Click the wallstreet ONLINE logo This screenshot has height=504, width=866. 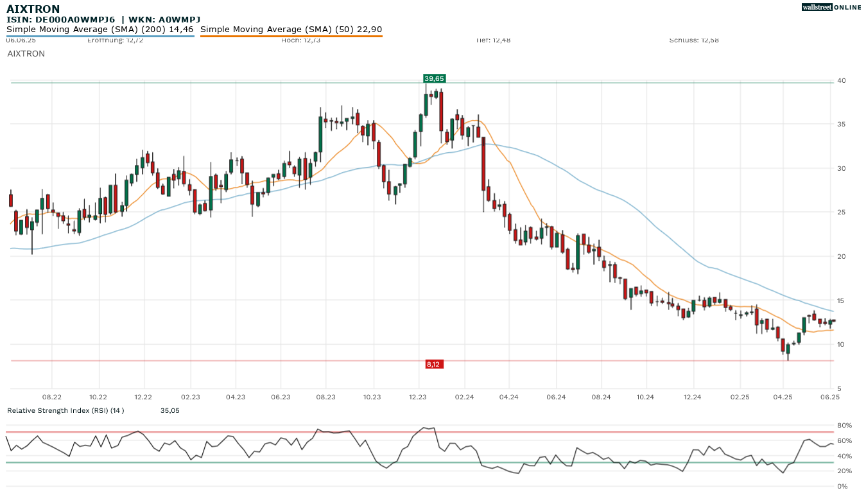[831, 7]
